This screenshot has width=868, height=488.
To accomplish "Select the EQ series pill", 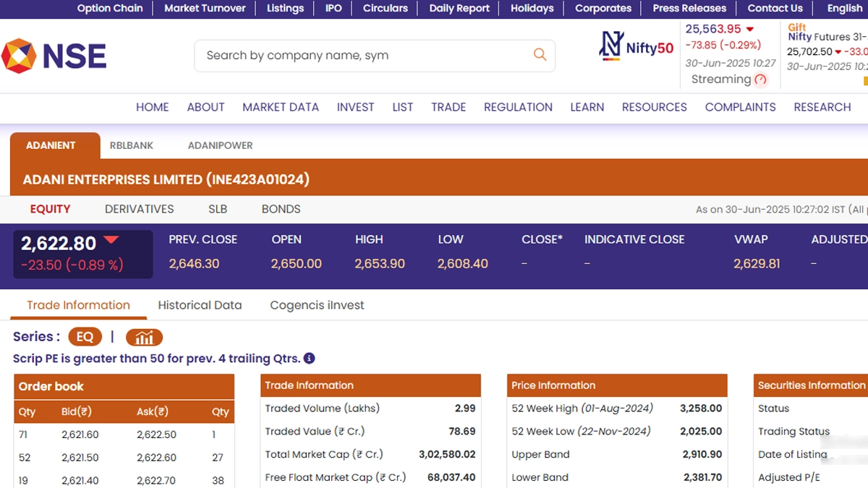I will pos(85,337).
